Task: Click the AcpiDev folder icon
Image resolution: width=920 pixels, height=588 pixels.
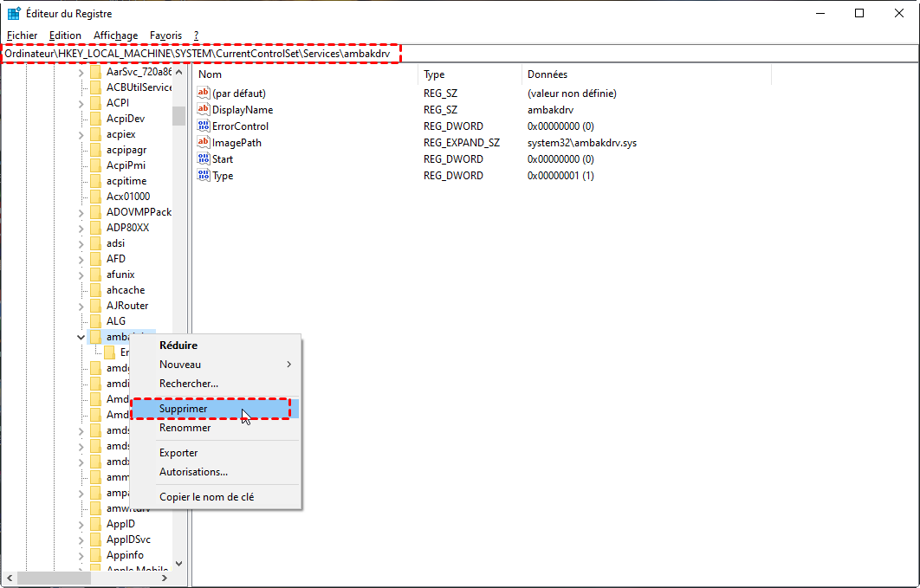Action: (95, 119)
